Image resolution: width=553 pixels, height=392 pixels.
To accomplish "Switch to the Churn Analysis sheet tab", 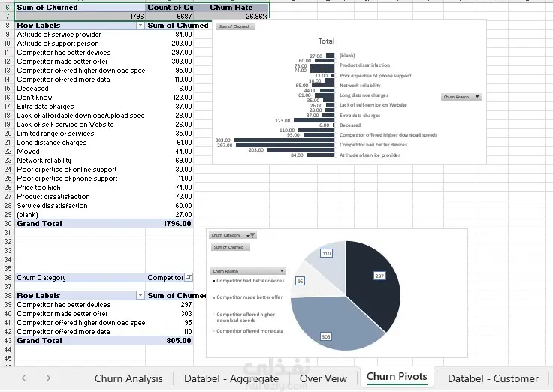I will coord(128,378).
